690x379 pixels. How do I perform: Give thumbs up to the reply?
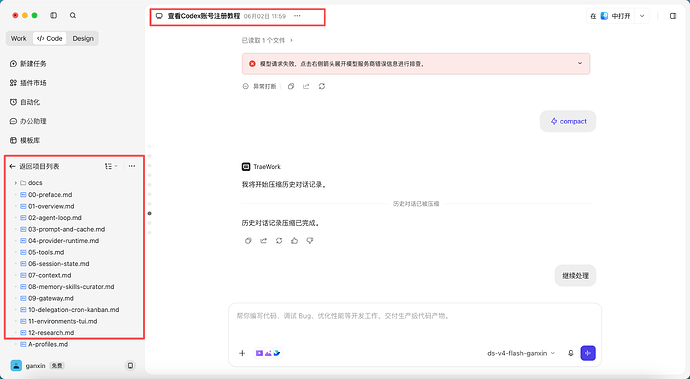(294, 241)
